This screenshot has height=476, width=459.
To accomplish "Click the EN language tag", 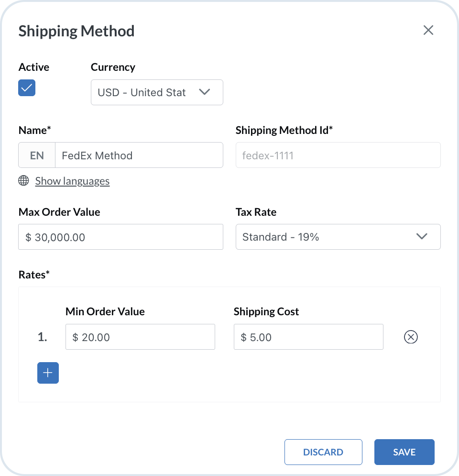I will pos(37,155).
